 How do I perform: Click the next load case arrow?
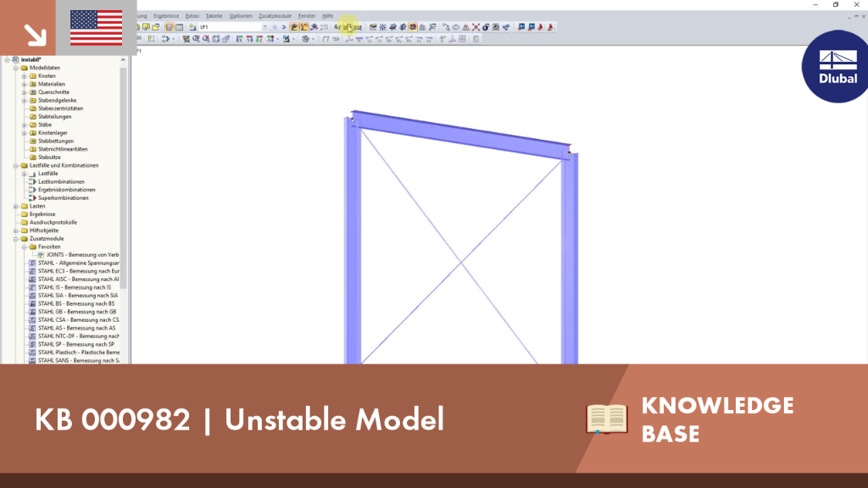(x=284, y=27)
